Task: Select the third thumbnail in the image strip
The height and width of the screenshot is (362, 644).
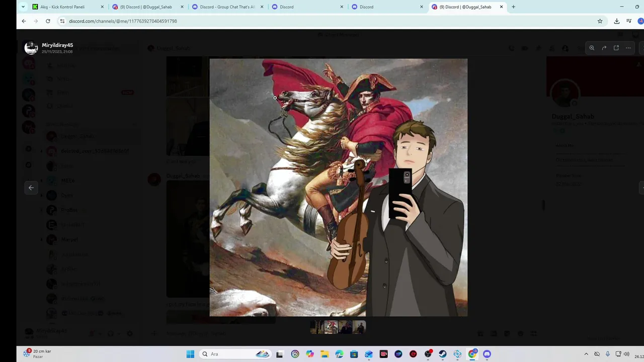Action: (345, 327)
